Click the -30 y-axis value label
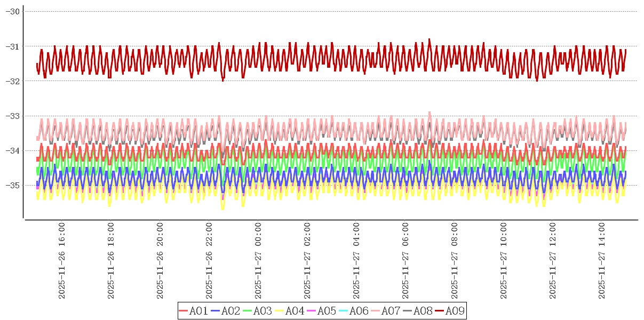This screenshot has width=644, height=320. (12, 12)
